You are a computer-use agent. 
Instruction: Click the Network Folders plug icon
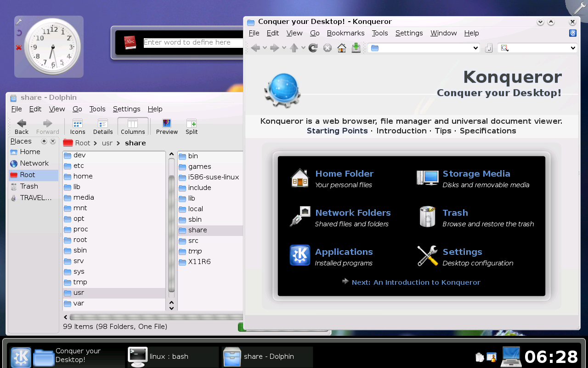click(300, 217)
